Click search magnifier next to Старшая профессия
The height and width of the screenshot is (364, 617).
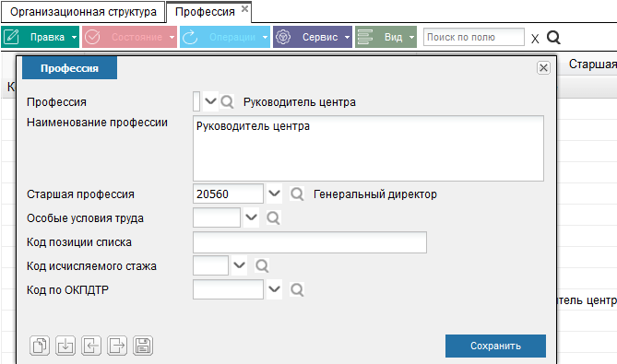tap(297, 194)
